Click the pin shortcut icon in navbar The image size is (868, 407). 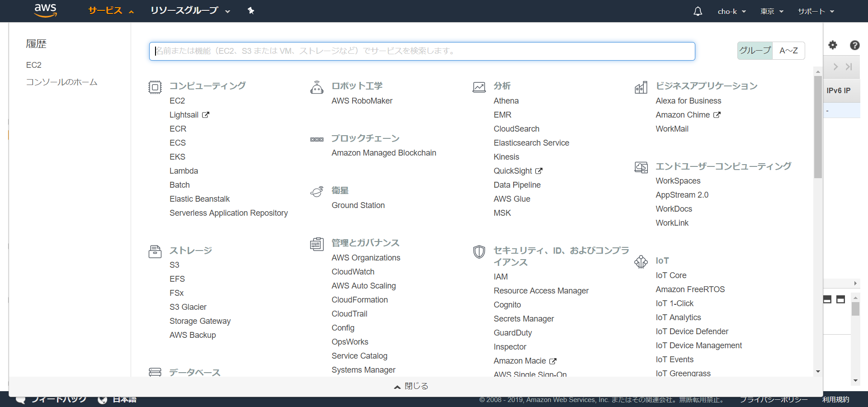[x=251, y=11]
